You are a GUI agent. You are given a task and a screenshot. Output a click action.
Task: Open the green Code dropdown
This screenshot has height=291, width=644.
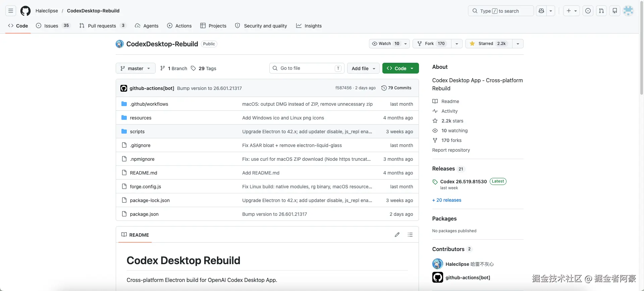point(400,68)
